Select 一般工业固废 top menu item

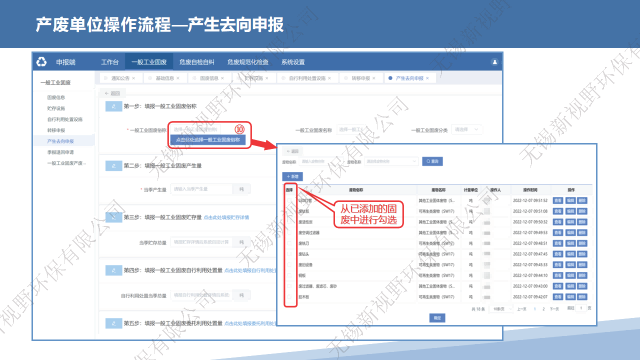(149, 62)
